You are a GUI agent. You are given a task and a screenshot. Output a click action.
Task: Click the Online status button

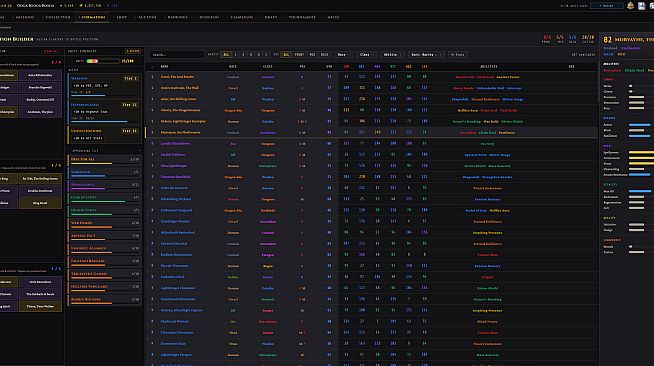coord(607,5)
